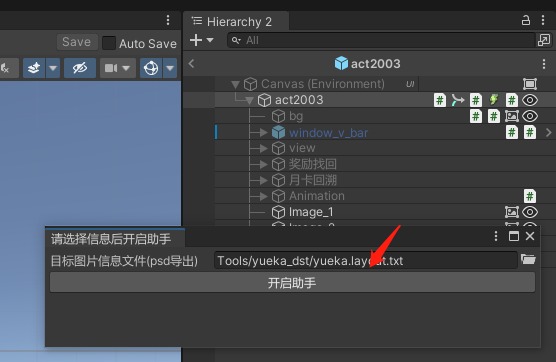Click the gizmos sphere icon
556x362 pixels.
pos(151,68)
